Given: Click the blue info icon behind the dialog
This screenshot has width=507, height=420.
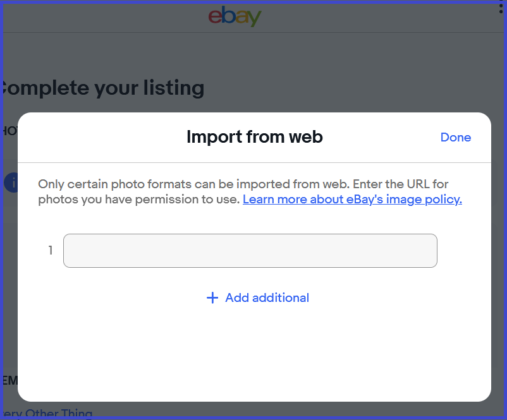Looking at the screenshot, I should 11,183.
